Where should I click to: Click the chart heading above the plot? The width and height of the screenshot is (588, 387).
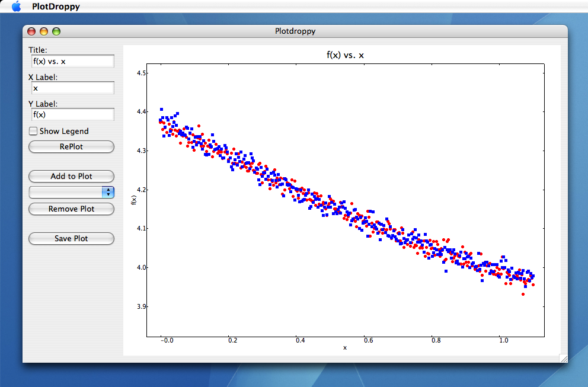click(x=345, y=55)
